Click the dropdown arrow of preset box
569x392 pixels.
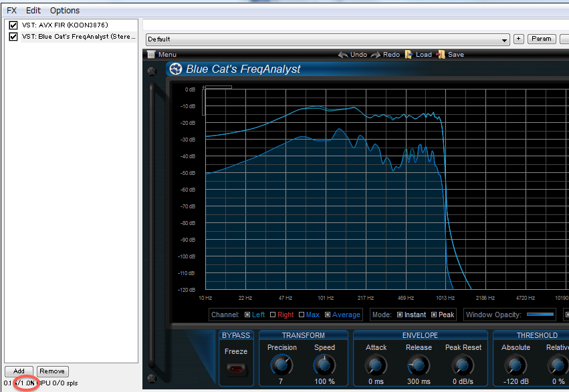click(504, 40)
